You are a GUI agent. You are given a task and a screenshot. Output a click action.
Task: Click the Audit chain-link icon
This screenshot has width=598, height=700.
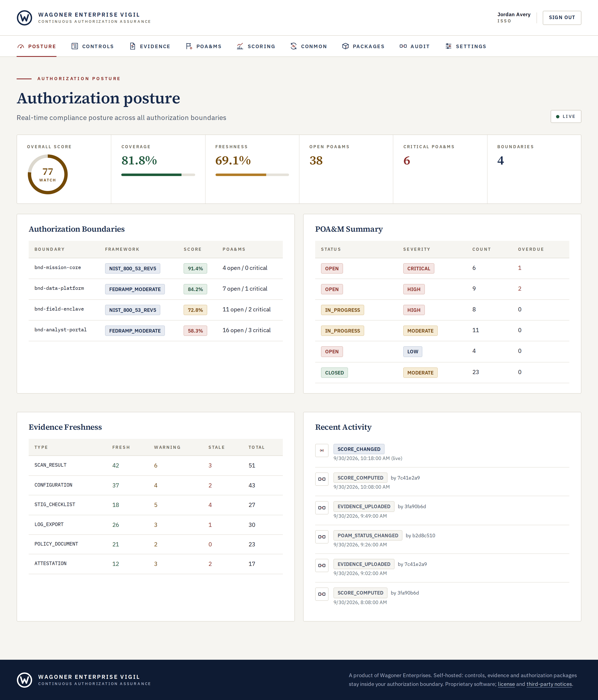tap(403, 46)
